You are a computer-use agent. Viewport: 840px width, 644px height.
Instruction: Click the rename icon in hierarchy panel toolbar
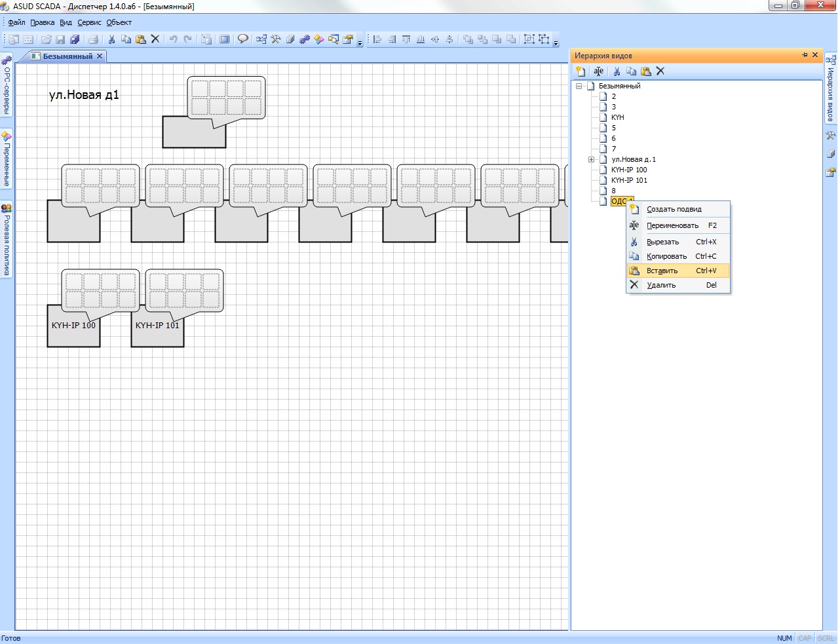pyautogui.click(x=598, y=71)
